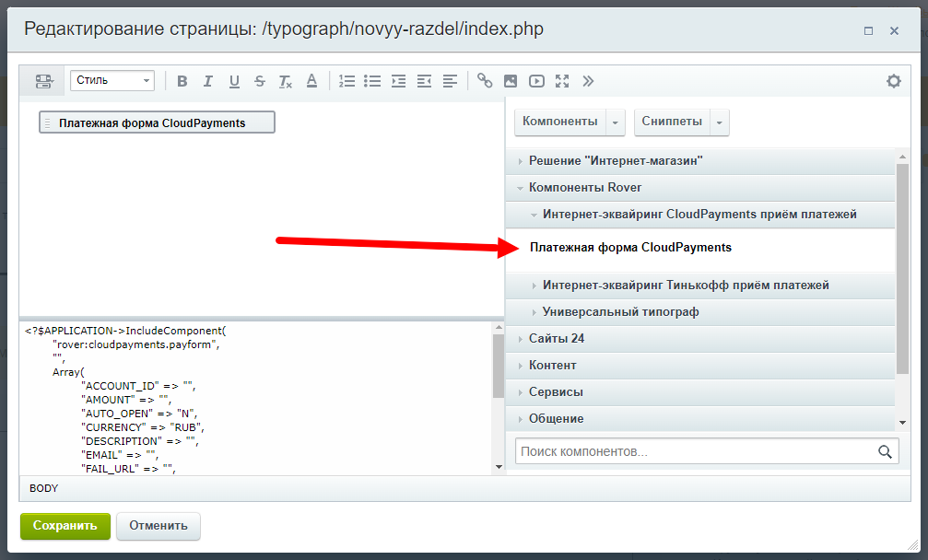The width and height of the screenshot is (928, 560).
Task: Insert a numbered list
Action: click(x=347, y=81)
